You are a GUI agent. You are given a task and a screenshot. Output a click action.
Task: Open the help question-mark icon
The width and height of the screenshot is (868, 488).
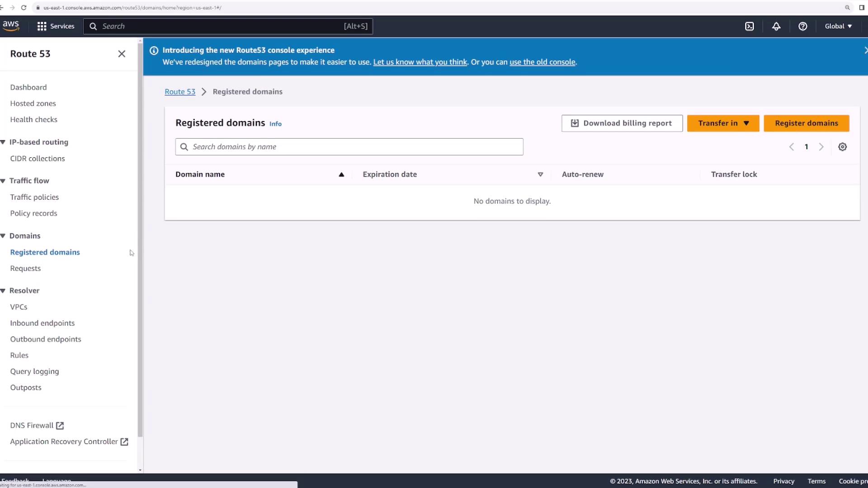[802, 26]
